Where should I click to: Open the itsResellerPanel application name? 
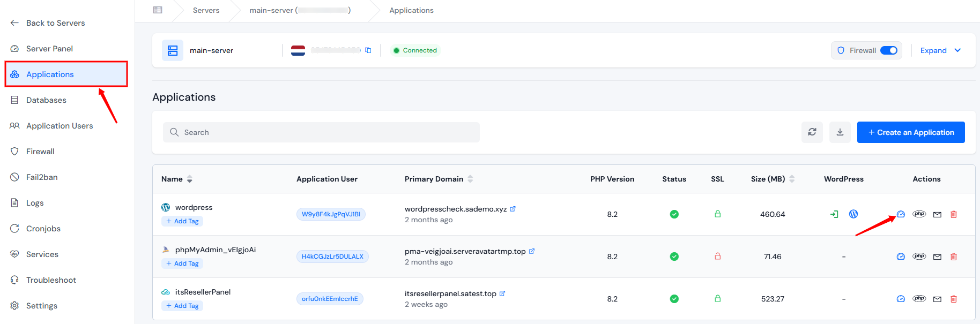(x=203, y=292)
